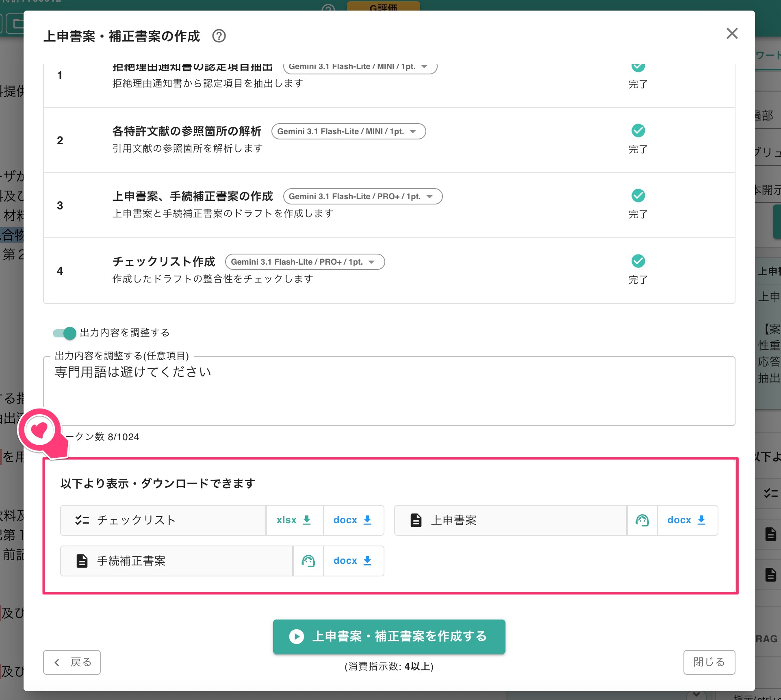The image size is (781, 700).
Task: Download 上申書案 as docx
Action: pos(687,520)
